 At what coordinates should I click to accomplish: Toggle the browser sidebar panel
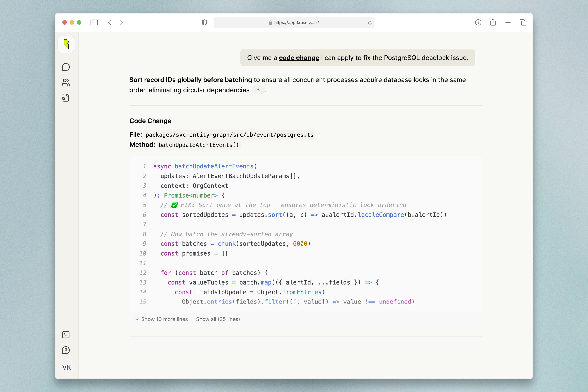tap(94, 23)
